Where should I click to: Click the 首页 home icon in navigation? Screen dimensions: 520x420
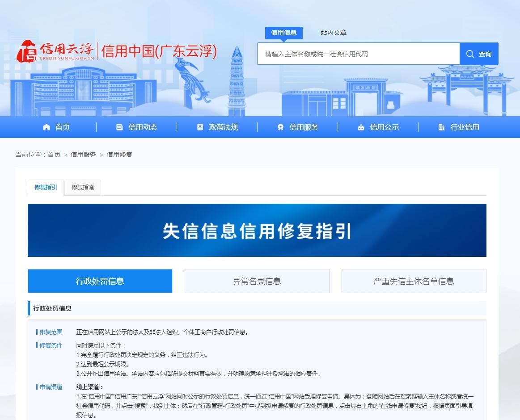[x=46, y=127]
